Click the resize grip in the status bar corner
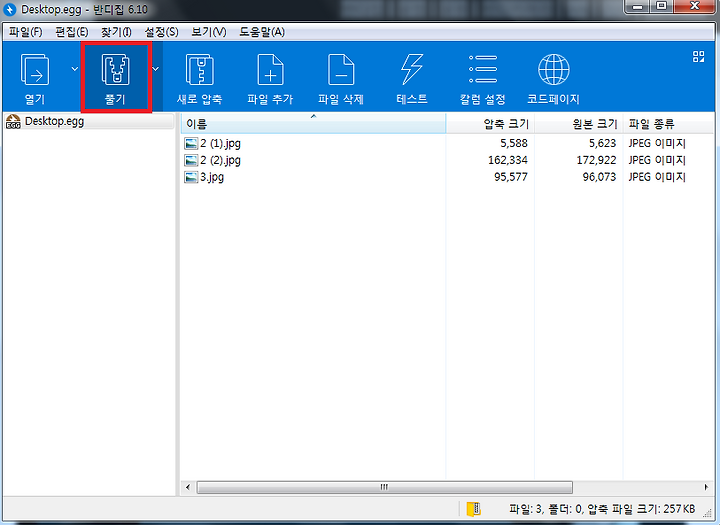720x525 pixels. 708,512
